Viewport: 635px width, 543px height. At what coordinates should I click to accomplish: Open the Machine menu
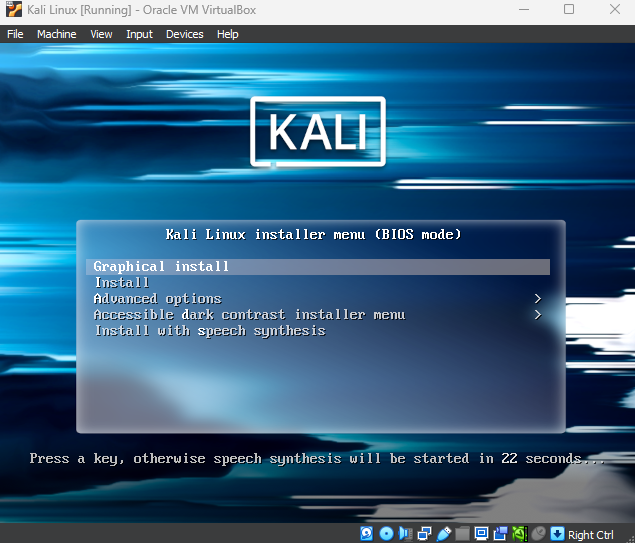(56, 34)
